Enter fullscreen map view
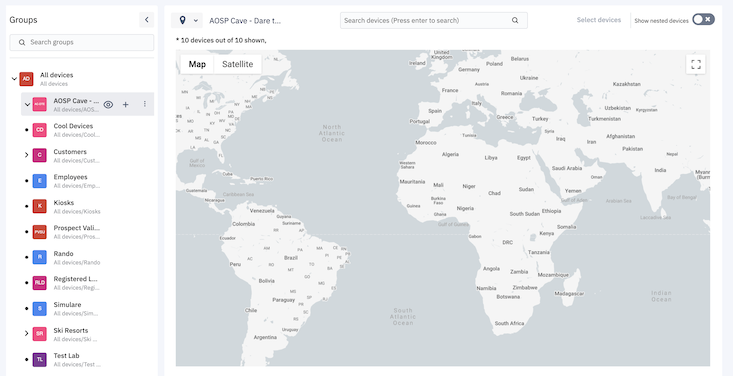 tap(696, 64)
